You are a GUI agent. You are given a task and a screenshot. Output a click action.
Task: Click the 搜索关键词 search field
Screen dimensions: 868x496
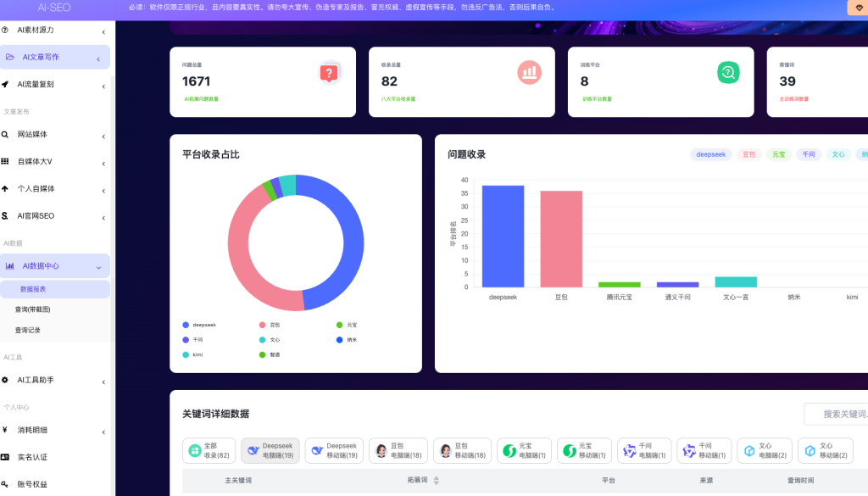click(x=839, y=415)
